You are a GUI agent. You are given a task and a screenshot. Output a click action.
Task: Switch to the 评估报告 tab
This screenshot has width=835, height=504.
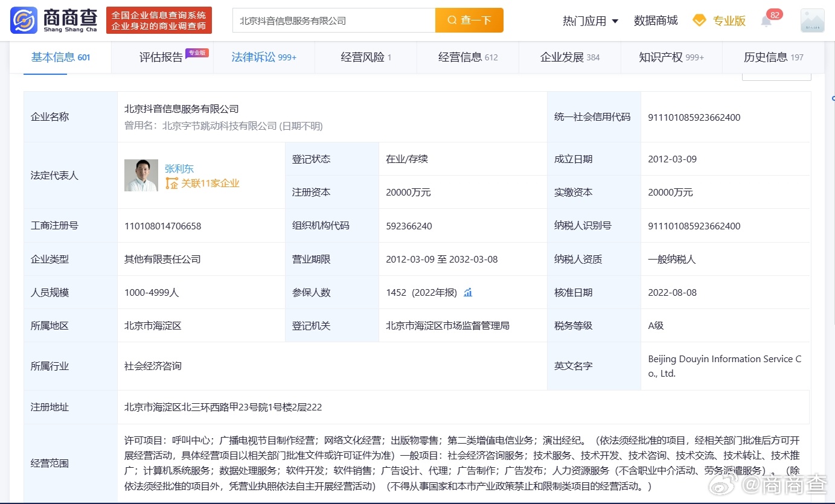[x=161, y=57]
